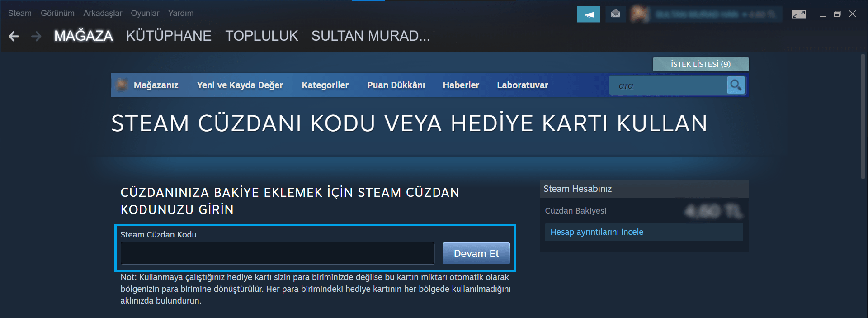
Task: Open the Puan Dükkânı store tab
Action: pyautogui.click(x=396, y=85)
